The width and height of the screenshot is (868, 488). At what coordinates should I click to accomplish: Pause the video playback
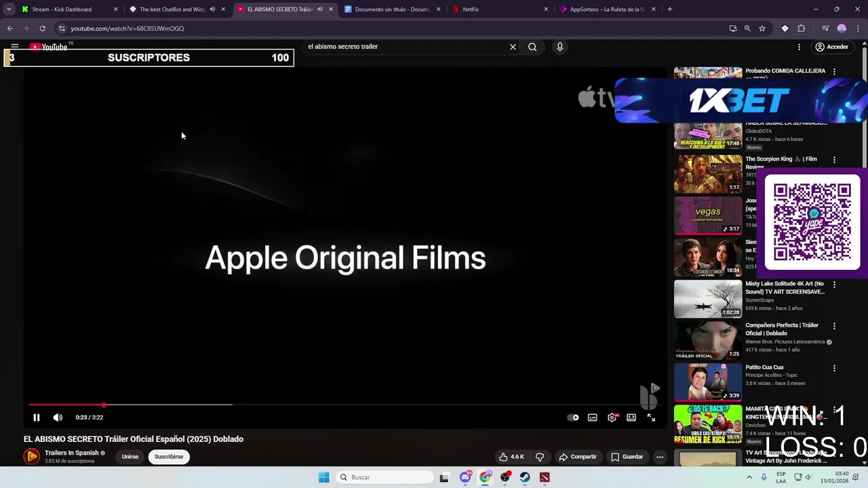point(37,418)
